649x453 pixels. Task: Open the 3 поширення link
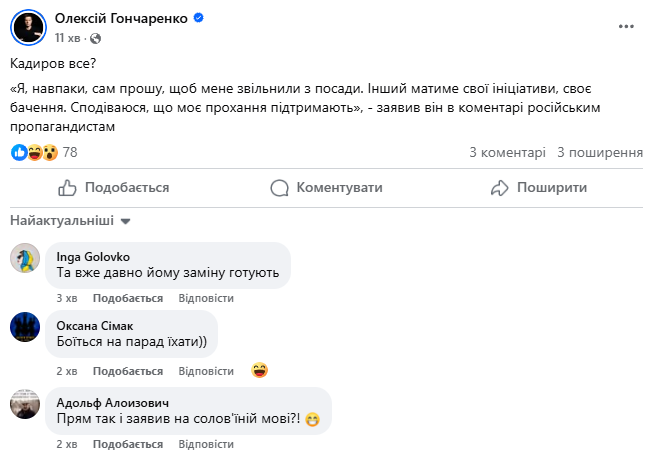point(599,153)
